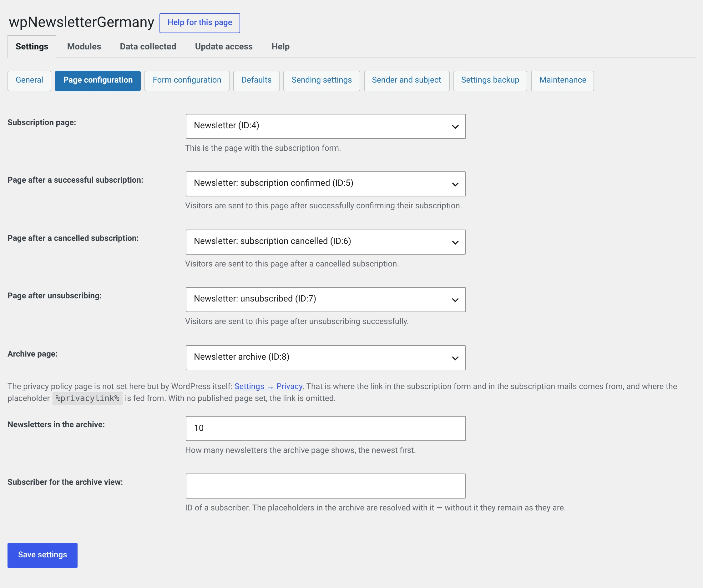Screen dimensions: 703x588
Task: Switch to the Modules tab
Action: pyautogui.click(x=84, y=47)
